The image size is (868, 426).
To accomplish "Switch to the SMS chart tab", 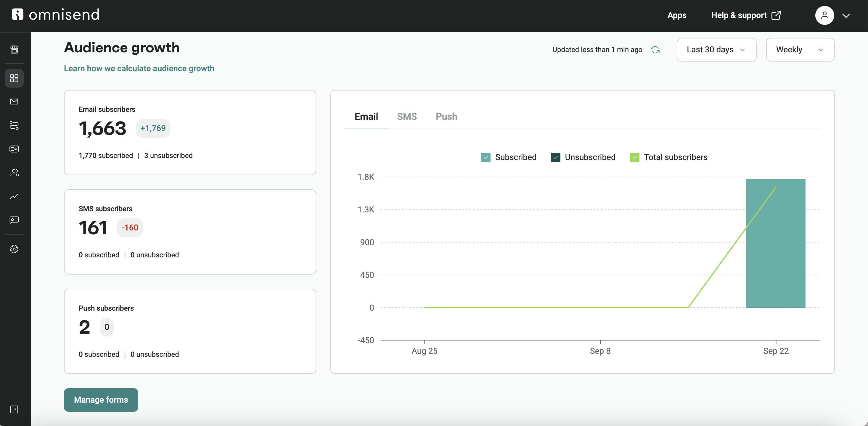I will [x=407, y=117].
